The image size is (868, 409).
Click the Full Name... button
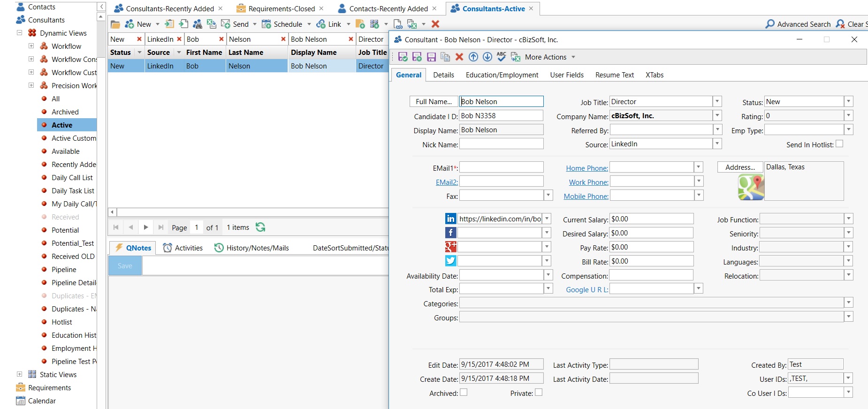pyautogui.click(x=434, y=101)
